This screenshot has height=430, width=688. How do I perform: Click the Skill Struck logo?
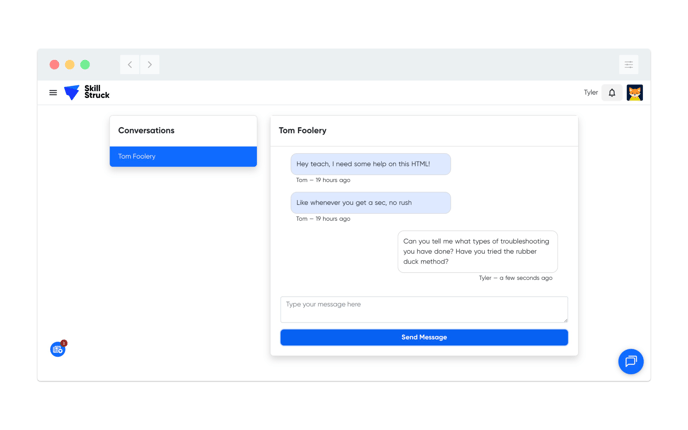pos(87,93)
